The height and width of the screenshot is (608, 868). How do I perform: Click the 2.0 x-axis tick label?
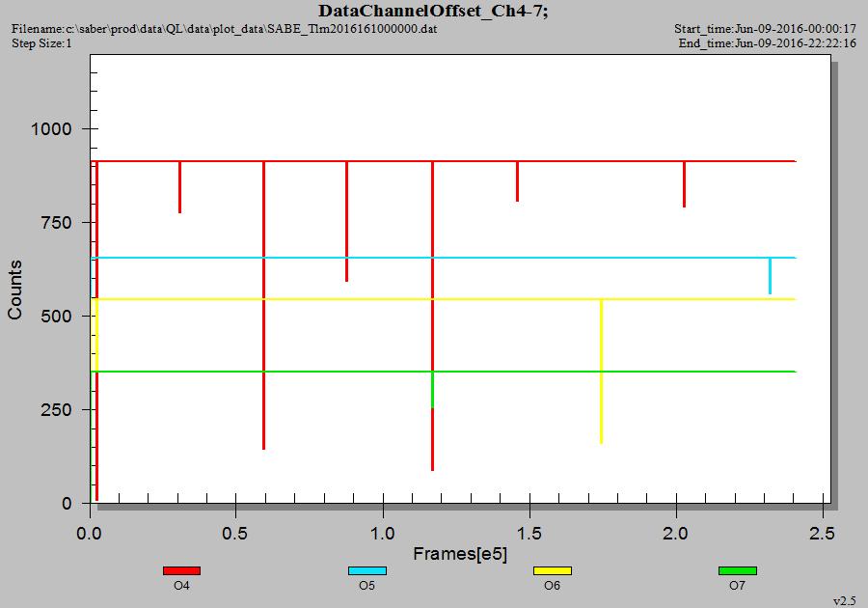pyautogui.click(x=676, y=534)
